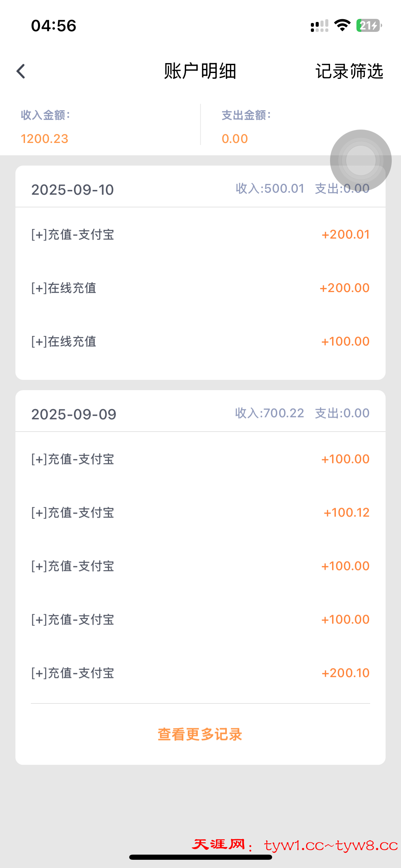Select the +200.00 在线充值 record
The height and width of the screenshot is (868, 401).
click(x=200, y=288)
